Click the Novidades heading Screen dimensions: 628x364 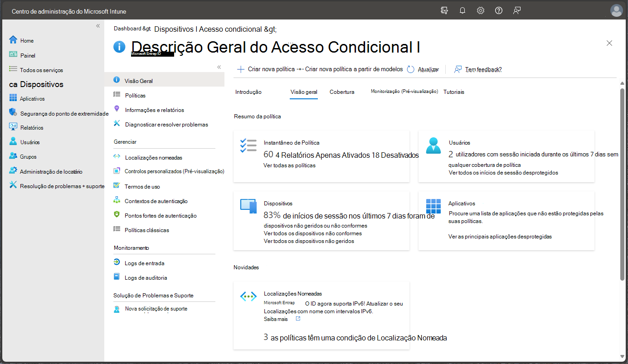(246, 267)
